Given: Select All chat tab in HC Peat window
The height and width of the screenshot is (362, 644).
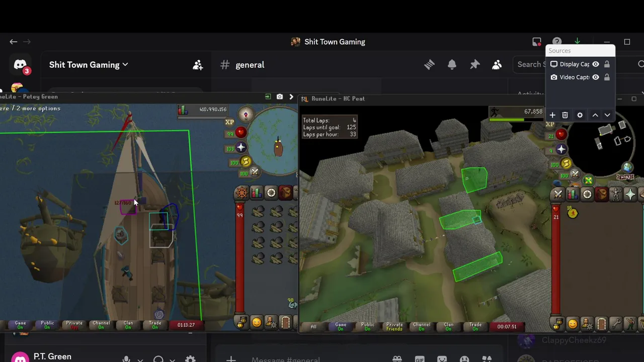Looking at the screenshot, I should point(313,326).
